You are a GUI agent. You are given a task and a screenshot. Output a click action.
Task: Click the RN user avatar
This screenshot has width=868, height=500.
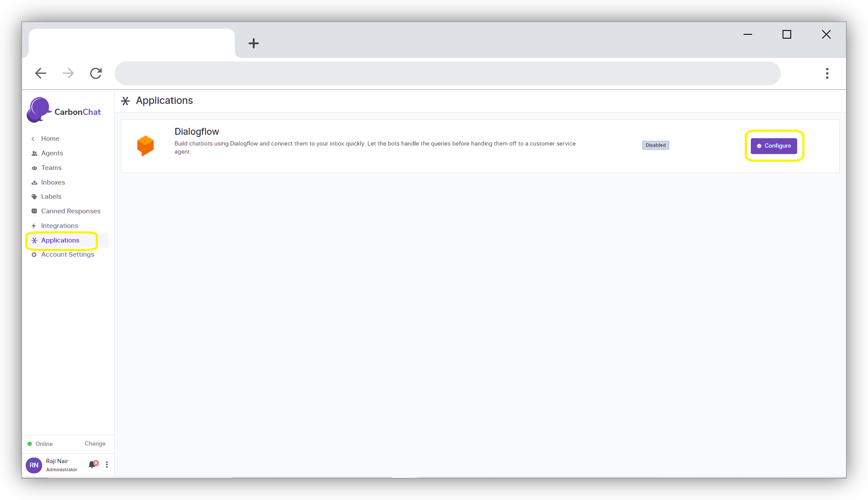34,465
